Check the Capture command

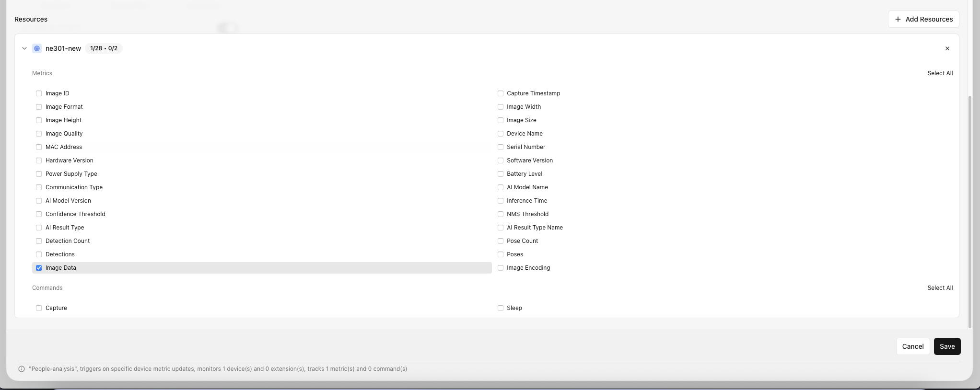click(39, 308)
